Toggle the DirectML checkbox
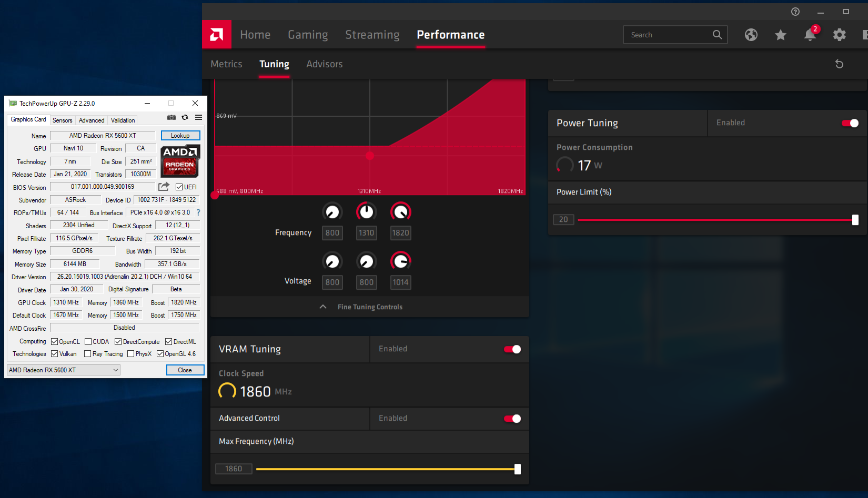 [x=168, y=342]
